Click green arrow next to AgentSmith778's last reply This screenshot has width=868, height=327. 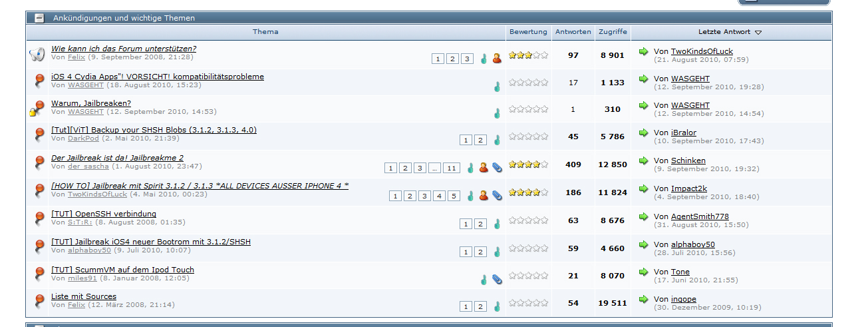tap(643, 216)
